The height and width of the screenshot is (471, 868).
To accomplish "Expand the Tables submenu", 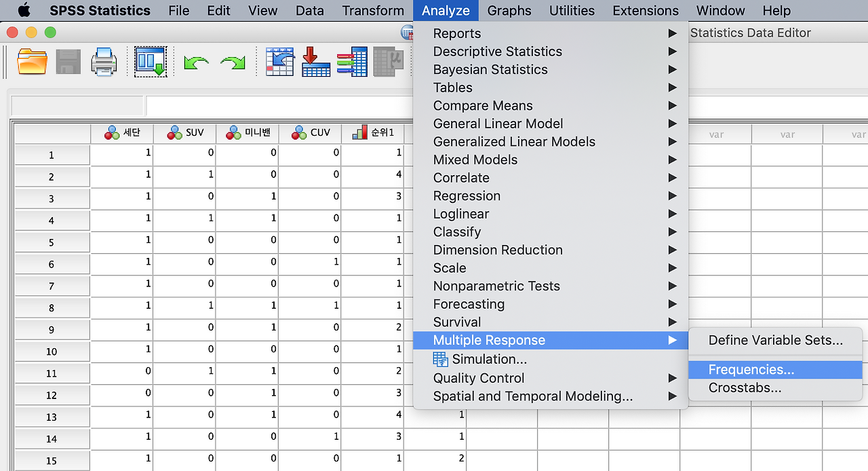I will [x=551, y=88].
